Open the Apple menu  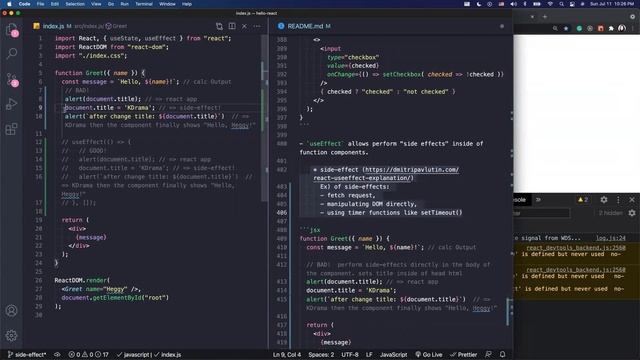(x=9, y=4)
